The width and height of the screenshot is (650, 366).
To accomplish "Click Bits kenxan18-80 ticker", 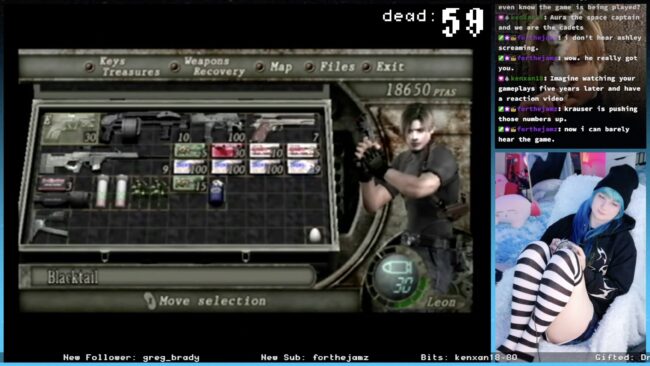I will coord(469,357).
